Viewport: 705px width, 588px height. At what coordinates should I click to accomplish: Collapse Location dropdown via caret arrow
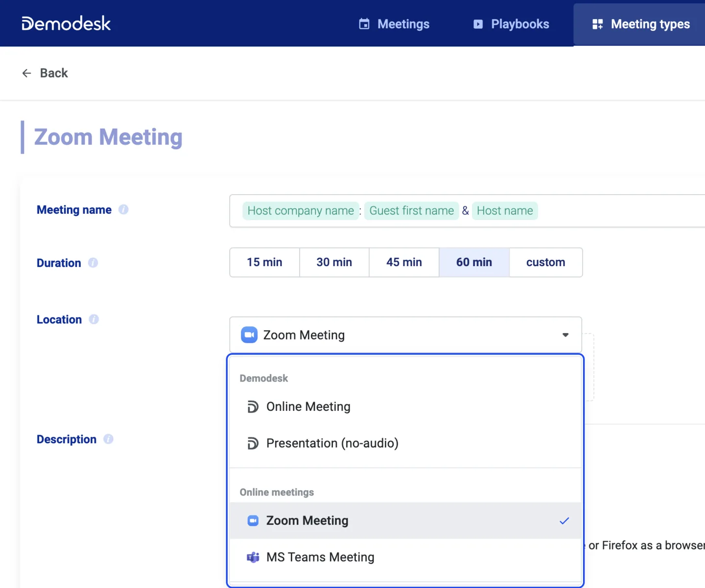[x=565, y=335]
